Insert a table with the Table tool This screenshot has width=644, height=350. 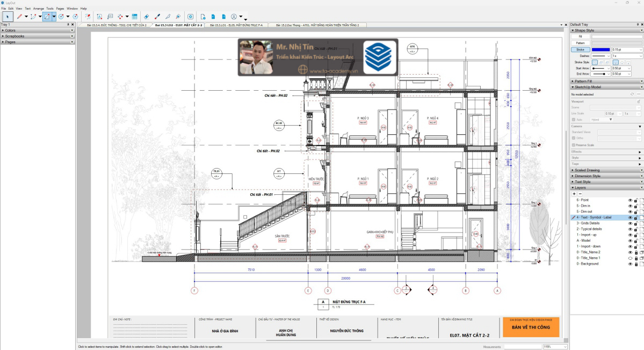134,17
